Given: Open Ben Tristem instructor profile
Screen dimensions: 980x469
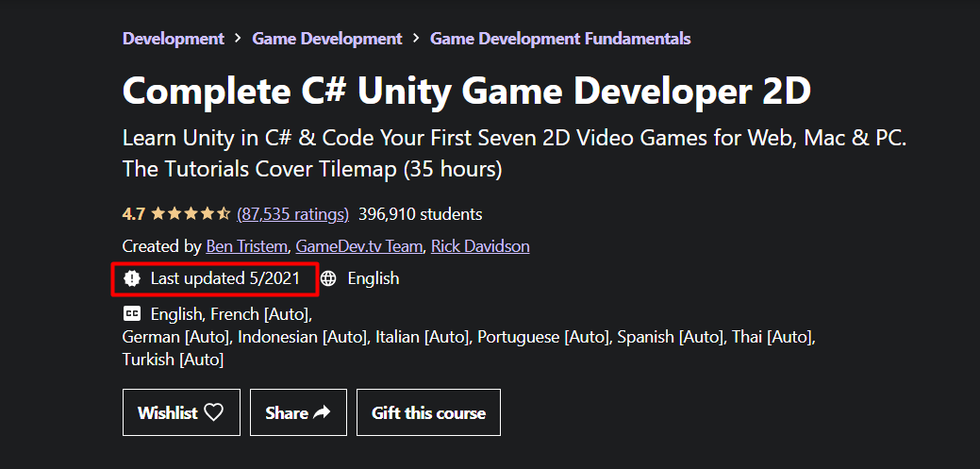Looking at the screenshot, I should point(246,246).
